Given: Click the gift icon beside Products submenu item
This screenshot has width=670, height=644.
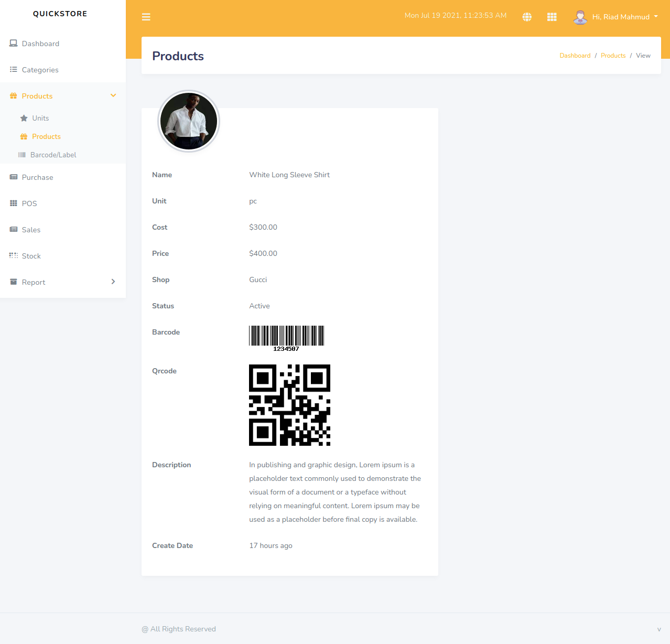Looking at the screenshot, I should click(x=24, y=136).
